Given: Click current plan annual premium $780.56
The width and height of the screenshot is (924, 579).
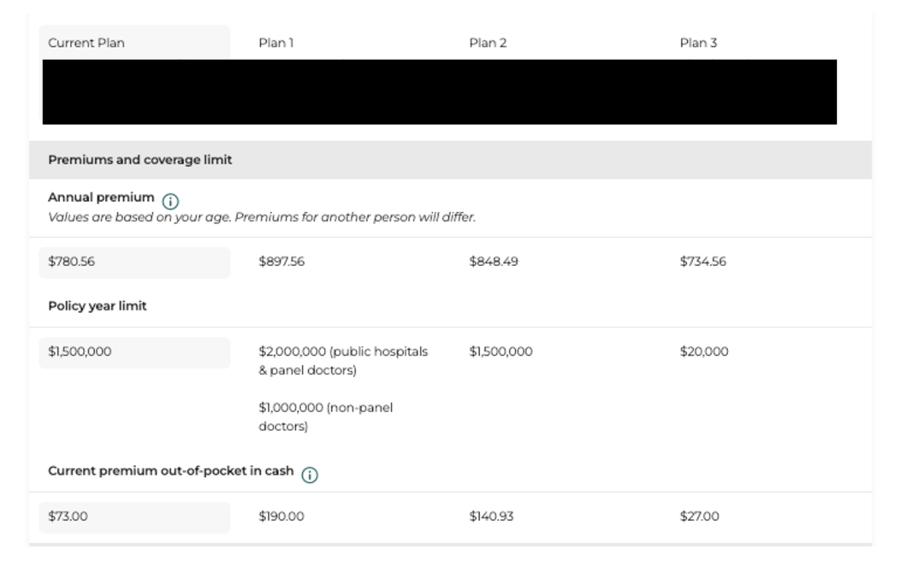Looking at the screenshot, I should [x=134, y=262].
